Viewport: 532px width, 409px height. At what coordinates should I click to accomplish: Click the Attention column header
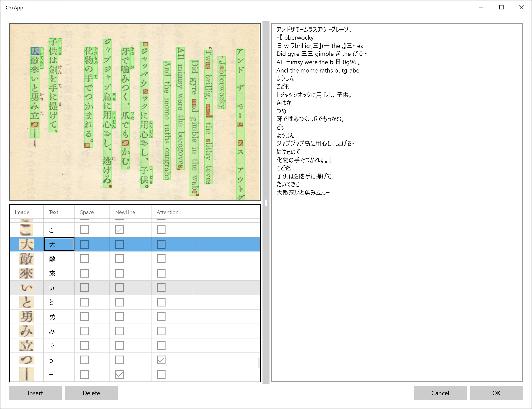167,212
